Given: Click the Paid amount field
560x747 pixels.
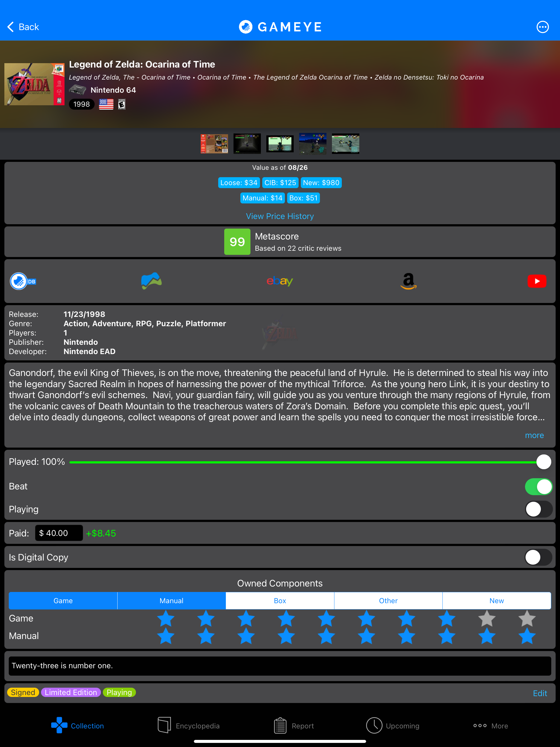Looking at the screenshot, I should [59, 533].
